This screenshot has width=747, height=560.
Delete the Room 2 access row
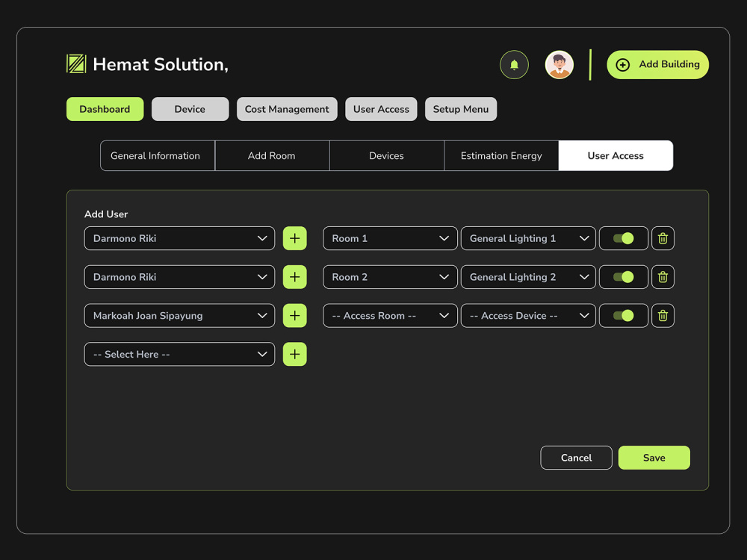[x=663, y=277]
